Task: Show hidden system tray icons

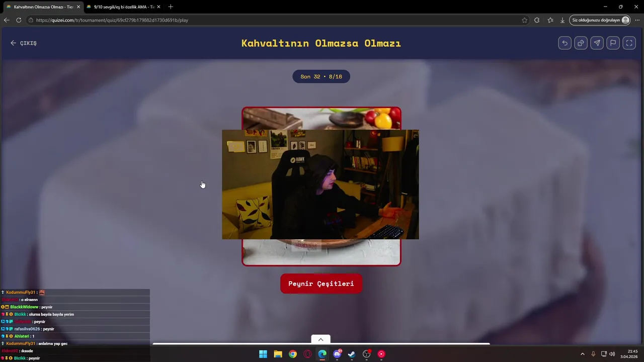Action: 582,354
